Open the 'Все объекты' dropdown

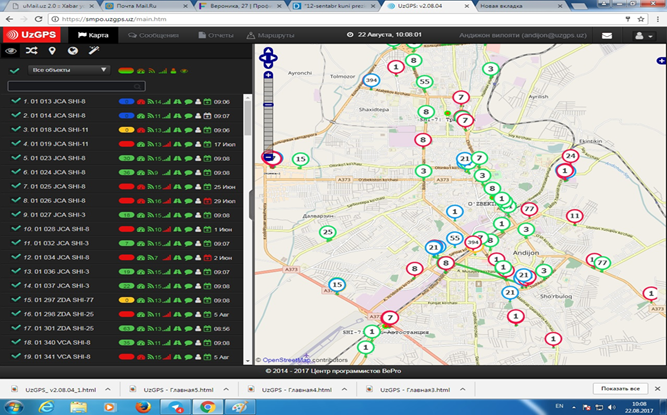pos(69,71)
